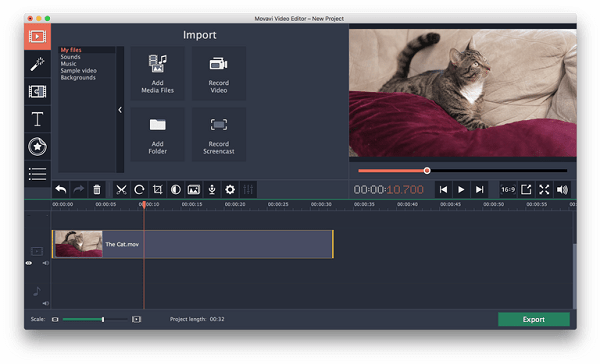Click Add Folder button

(x=157, y=134)
